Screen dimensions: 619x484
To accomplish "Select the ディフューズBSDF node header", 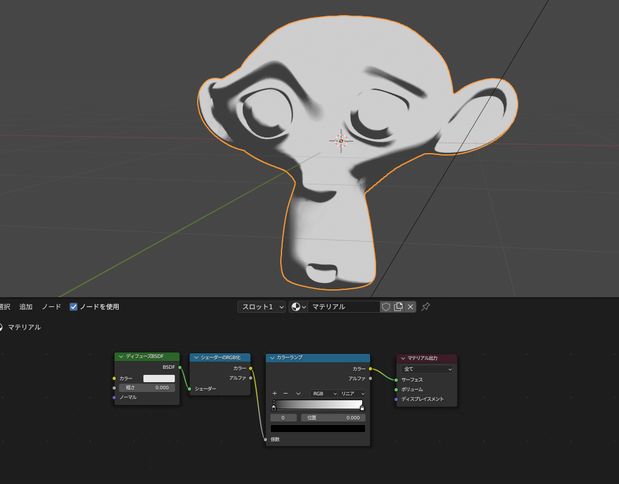I will (147, 356).
